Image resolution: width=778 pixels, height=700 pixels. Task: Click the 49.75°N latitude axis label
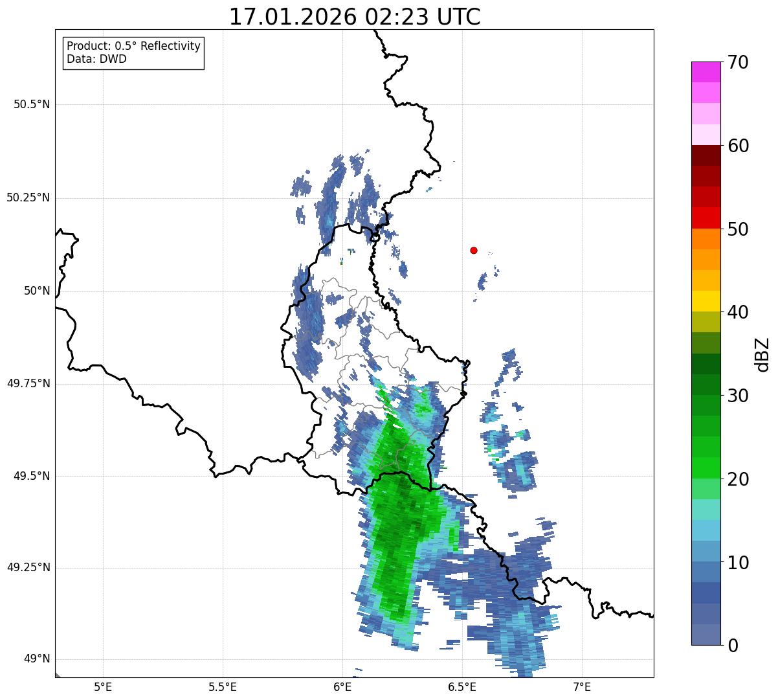(28, 383)
